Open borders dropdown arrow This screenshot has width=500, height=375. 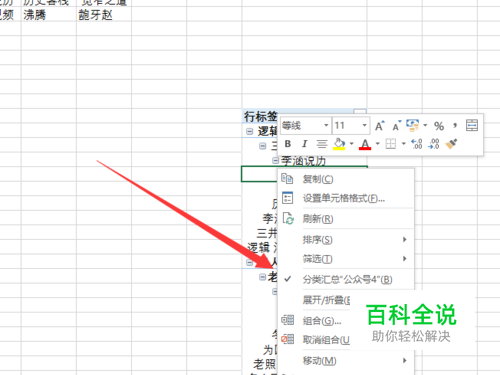(403, 144)
